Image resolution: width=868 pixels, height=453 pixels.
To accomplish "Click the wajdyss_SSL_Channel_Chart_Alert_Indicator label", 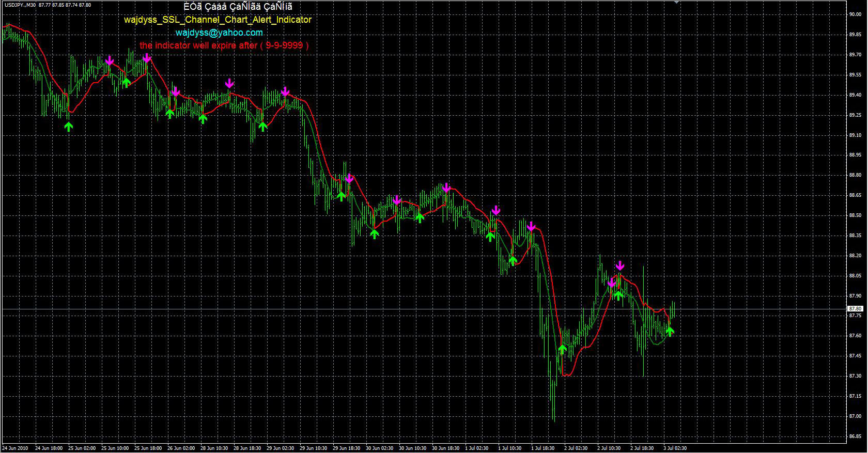I will coord(218,20).
